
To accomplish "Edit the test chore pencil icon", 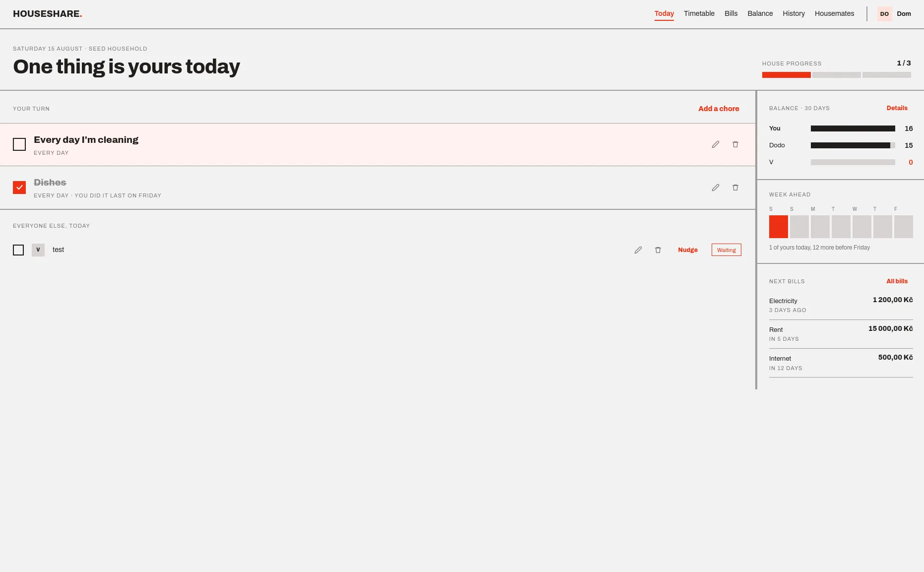I will pos(638,250).
